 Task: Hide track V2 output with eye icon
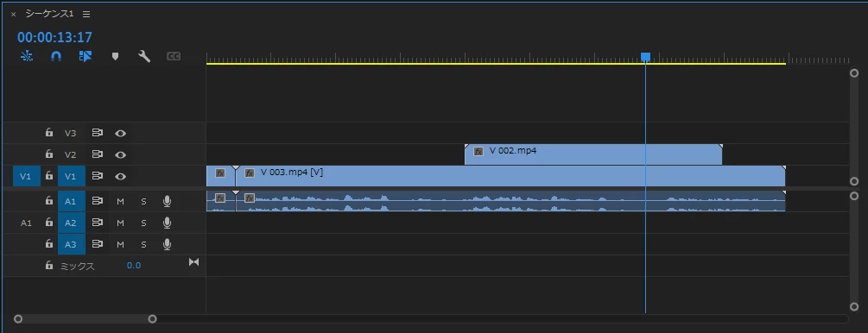[x=121, y=155]
